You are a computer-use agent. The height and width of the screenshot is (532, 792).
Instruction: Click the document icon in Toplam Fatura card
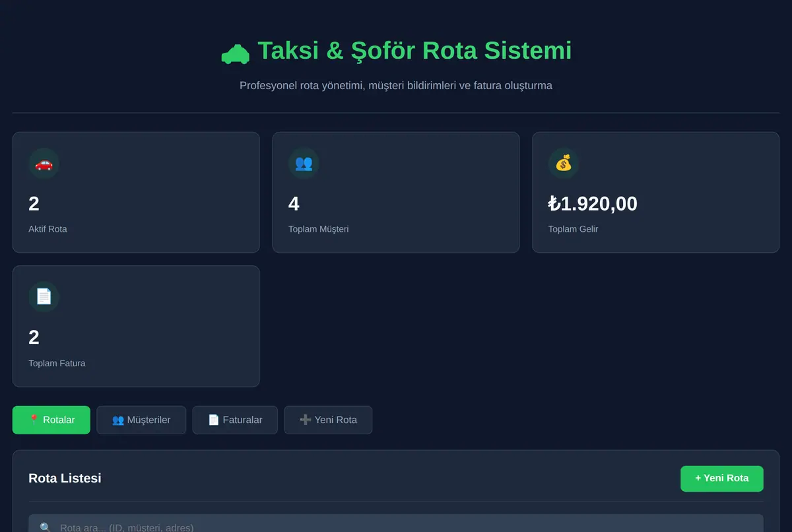(44, 297)
